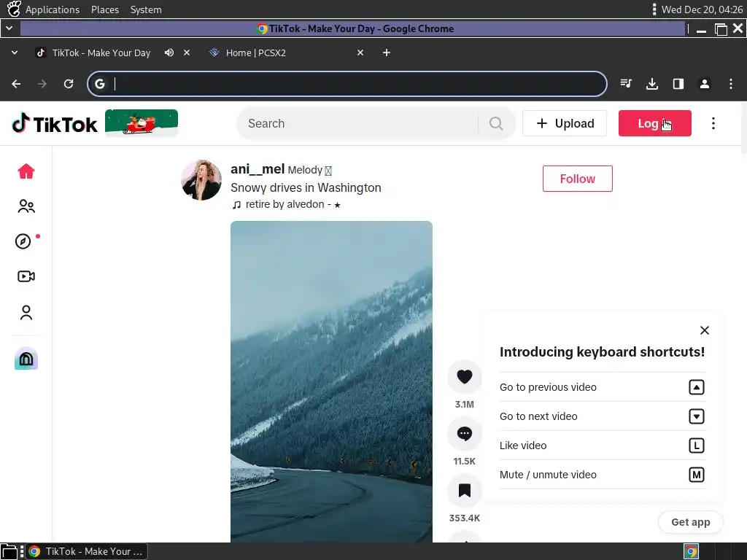Viewport: 747px width, 560px height.
Task: Click the snowy mountain video player
Action: (331, 381)
